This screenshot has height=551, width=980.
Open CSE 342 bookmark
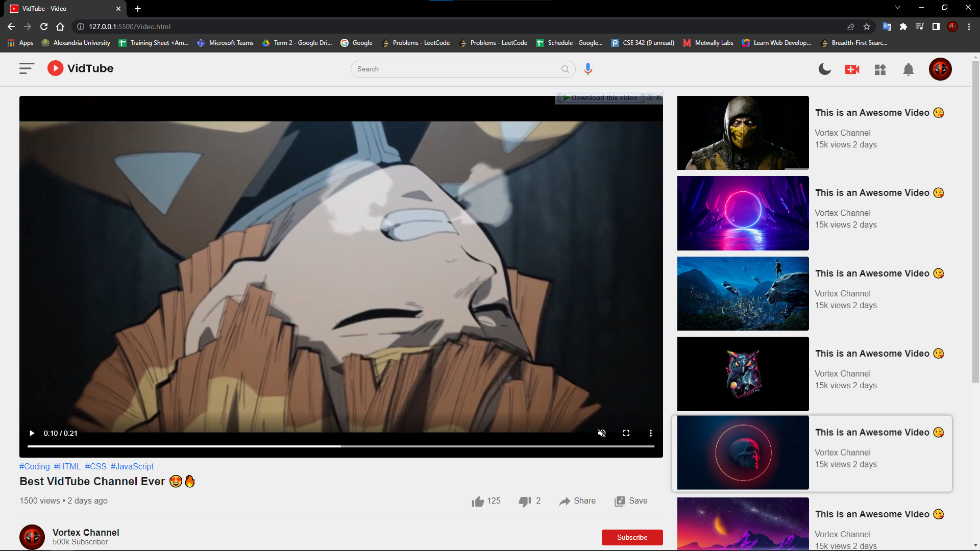tap(643, 43)
